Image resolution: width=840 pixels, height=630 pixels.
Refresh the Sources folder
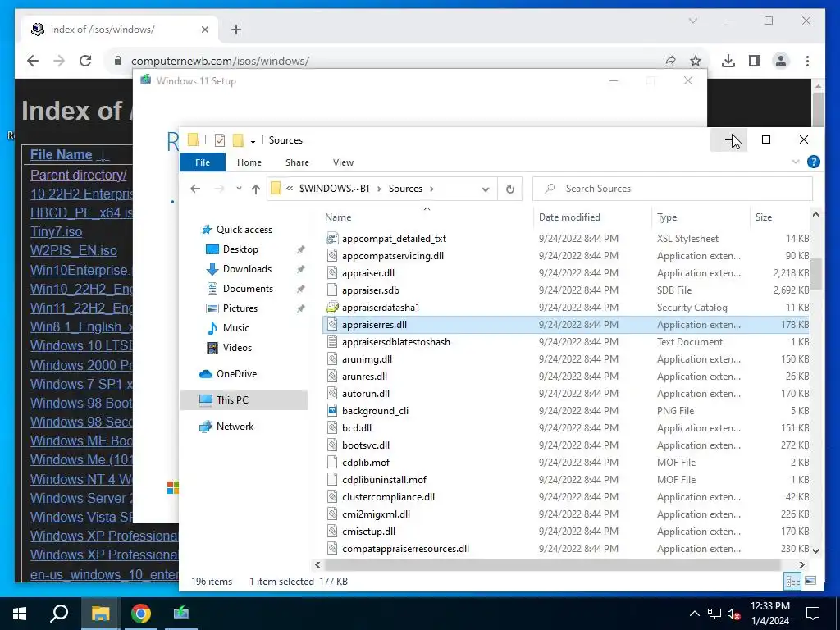[x=510, y=189]
